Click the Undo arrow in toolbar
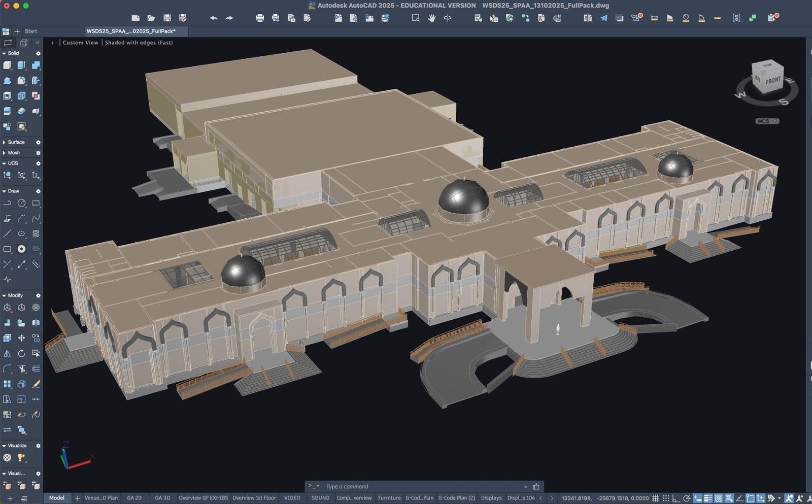The height and width of the screenshot is (504, 812). pos(214,18)
